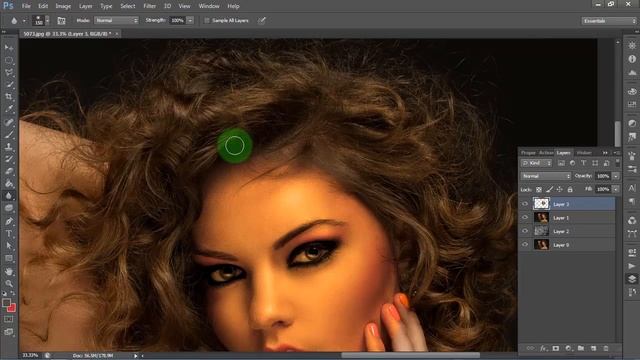640x360 pixels.
Task: Select the Eyedropper tool
Action: click(9, 109)
